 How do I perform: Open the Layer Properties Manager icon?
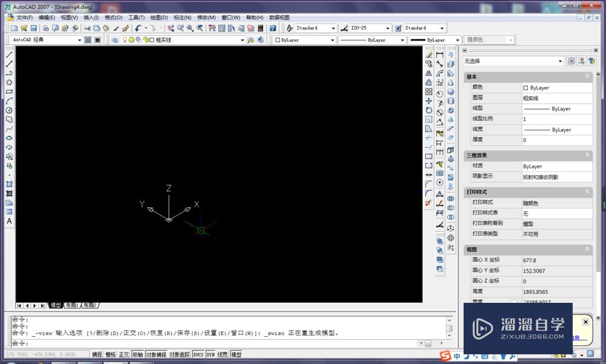[115, 40]
